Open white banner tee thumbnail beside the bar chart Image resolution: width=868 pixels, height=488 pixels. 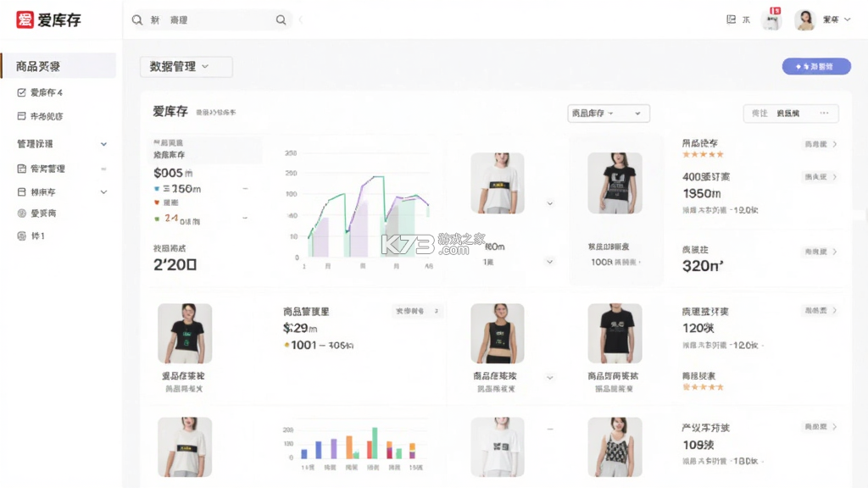point(184,447)
